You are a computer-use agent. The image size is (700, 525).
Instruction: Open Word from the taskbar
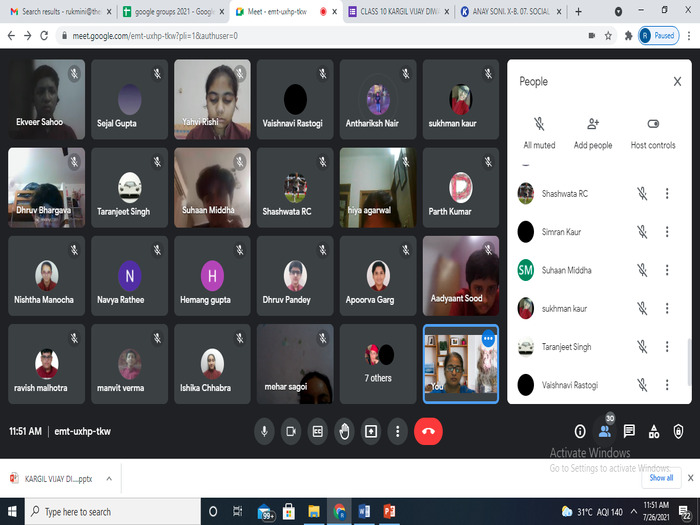point(364,512)
